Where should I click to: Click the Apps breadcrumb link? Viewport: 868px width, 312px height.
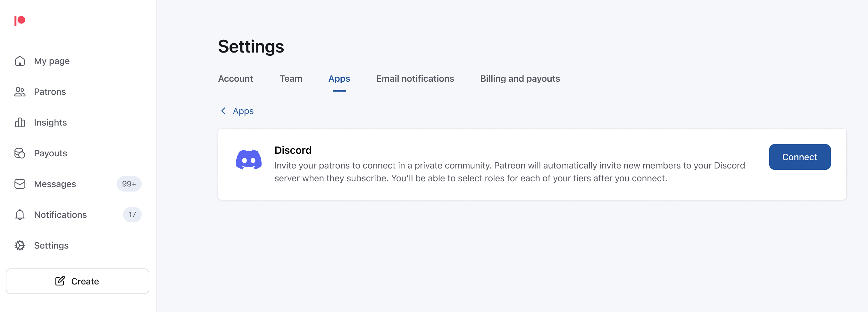coord(243,111)
